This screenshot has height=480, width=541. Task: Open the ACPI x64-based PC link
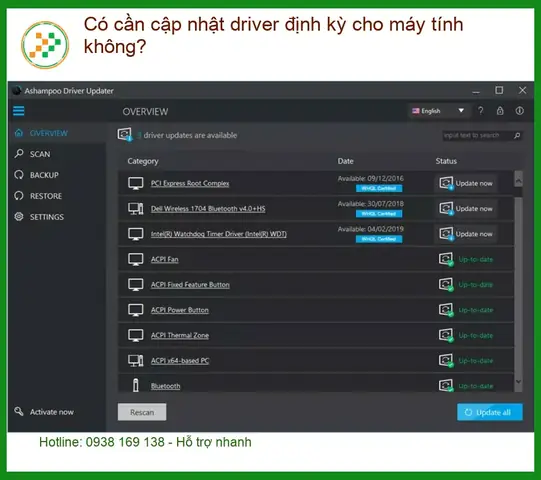tap(180, 361)
